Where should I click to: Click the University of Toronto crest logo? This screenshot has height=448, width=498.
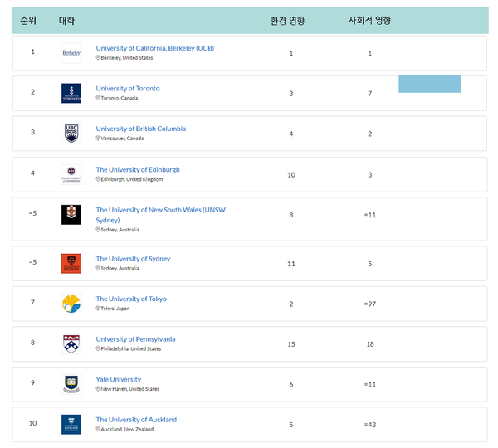point(71,93)
